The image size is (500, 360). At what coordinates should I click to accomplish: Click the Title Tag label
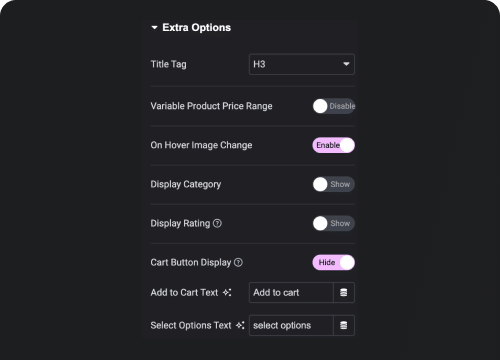pyautogui.click(x=168, y=64)
